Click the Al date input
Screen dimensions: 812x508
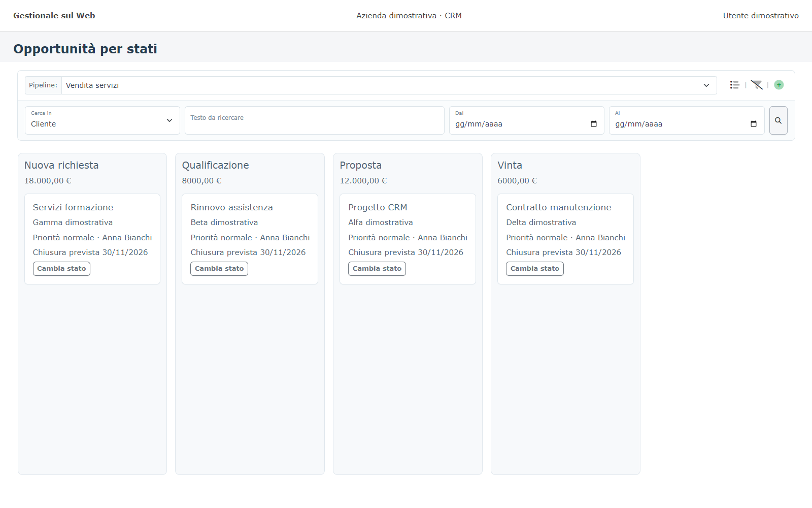(x=687, y=120)
